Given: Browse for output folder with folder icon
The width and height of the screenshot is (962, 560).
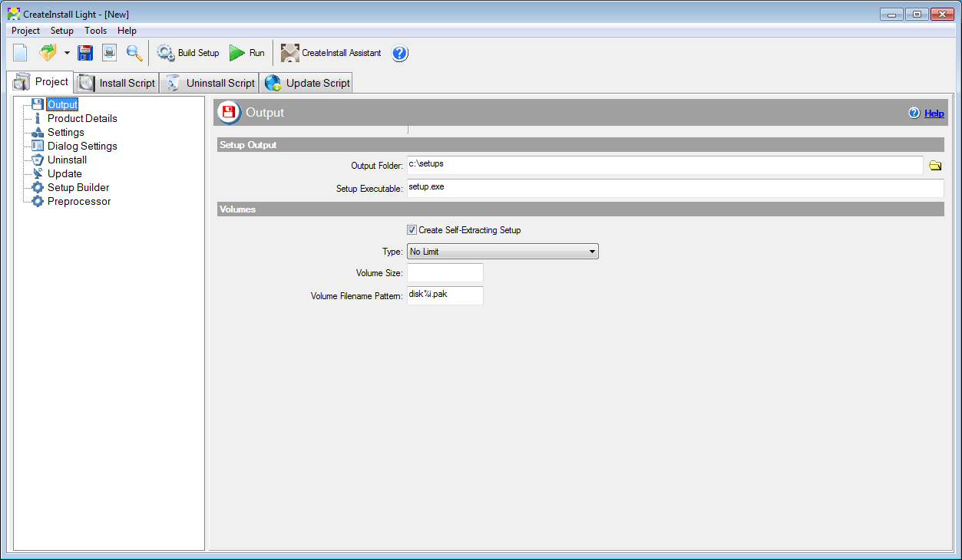Looking at the screenshot, I should coord(935,166).
